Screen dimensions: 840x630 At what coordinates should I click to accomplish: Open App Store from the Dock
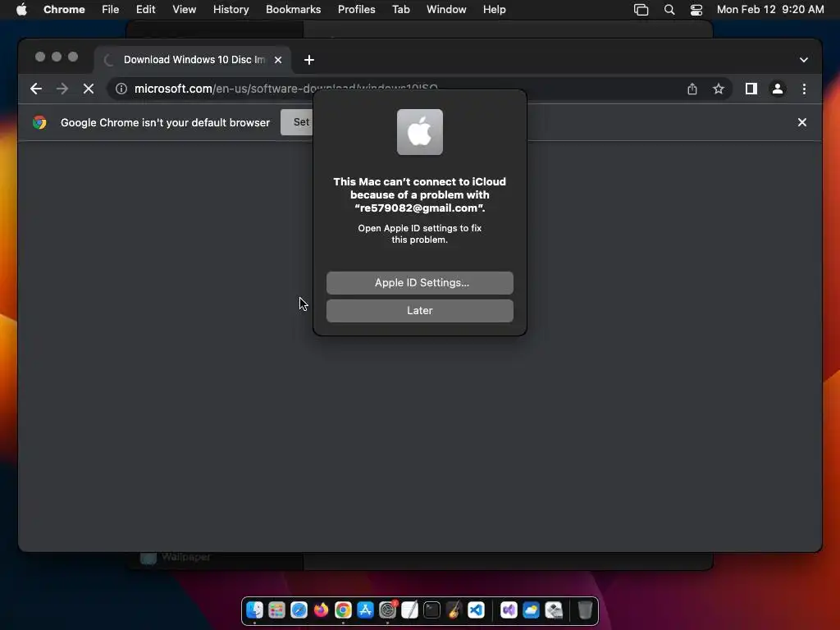tap(365, 610)
